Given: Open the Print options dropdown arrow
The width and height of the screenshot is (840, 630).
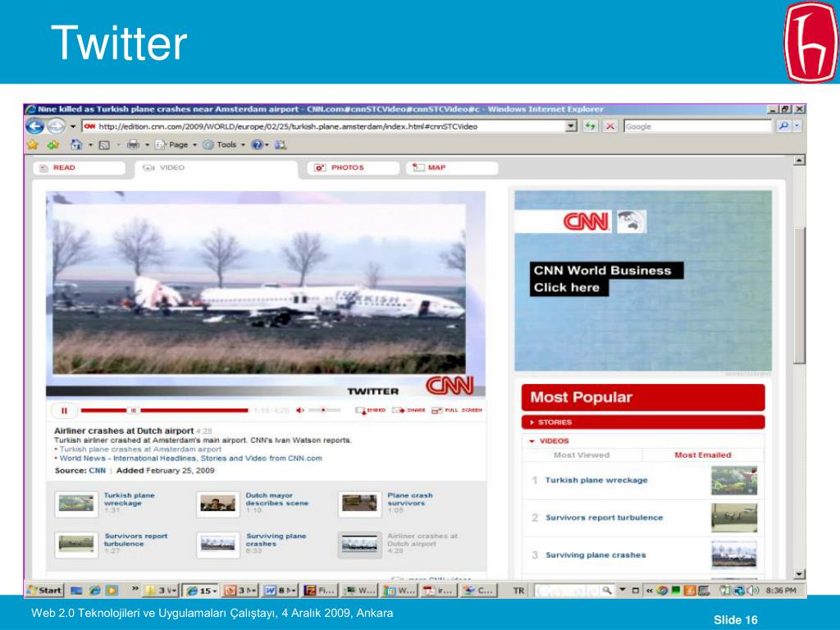Looking at the screenshot, I should [x=147, y=144].
